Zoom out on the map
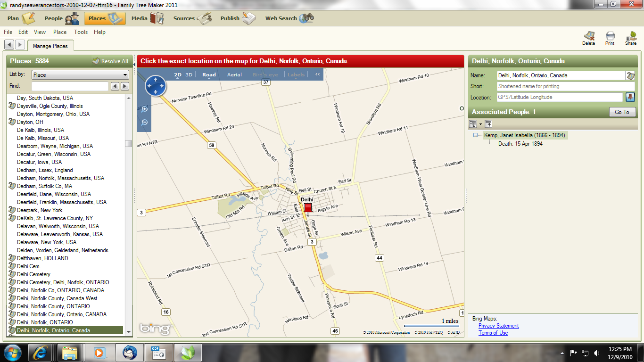The height and width of the screenshot is (362, 644). pyautogui.click(x=145, y=122)
